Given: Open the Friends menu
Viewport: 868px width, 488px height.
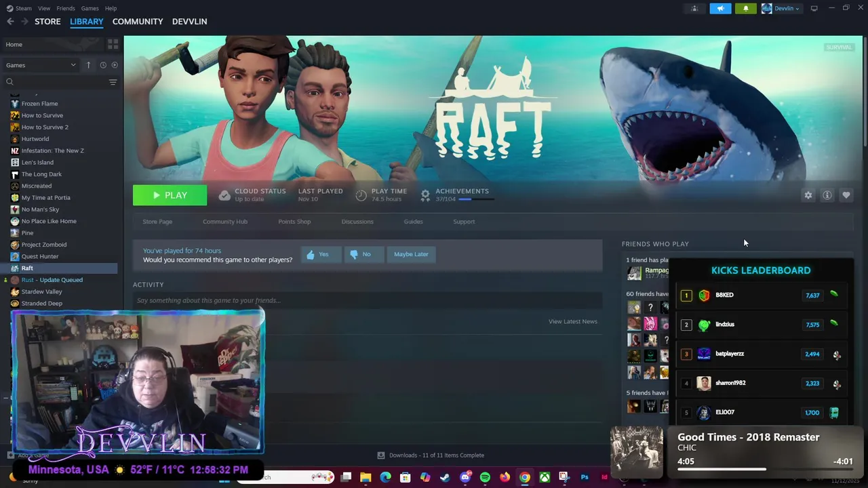Looking at the screenshot, I should tap(66, 8).
